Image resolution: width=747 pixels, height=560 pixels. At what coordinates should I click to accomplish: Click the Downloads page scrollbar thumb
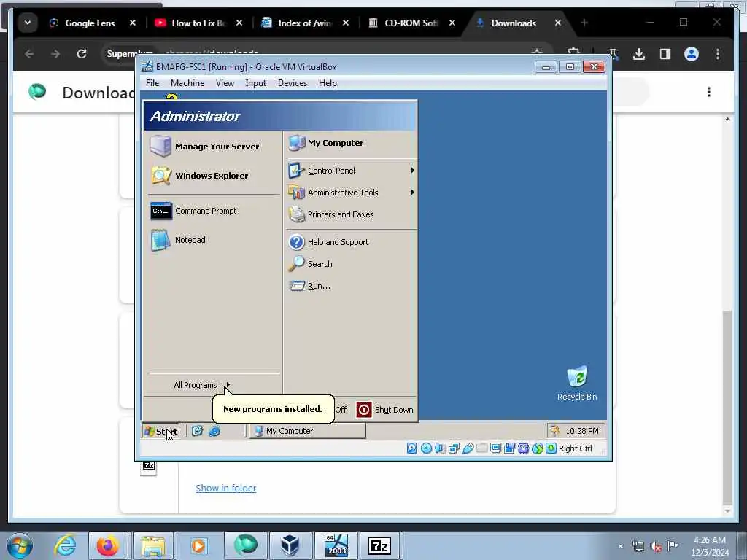(727, 407)
